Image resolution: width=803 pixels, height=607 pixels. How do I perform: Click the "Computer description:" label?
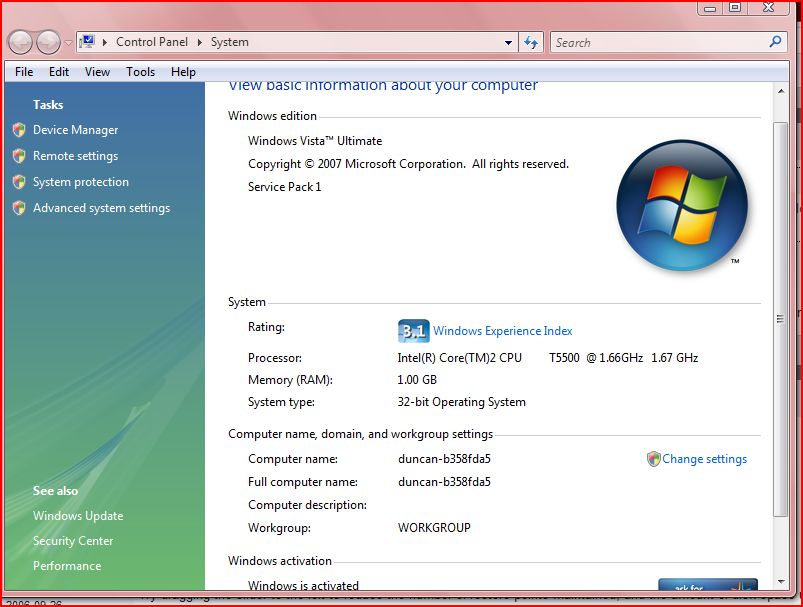[307, 505]
